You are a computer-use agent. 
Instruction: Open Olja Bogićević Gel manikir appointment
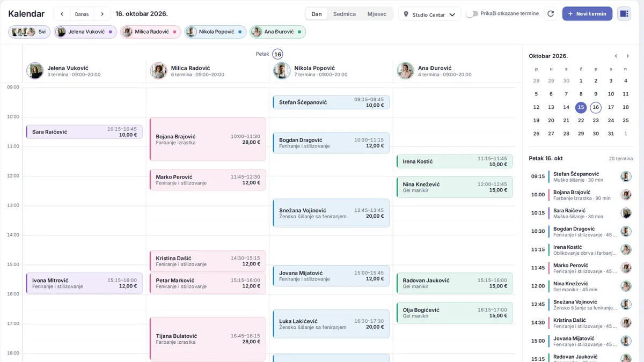tap(455, 313)
